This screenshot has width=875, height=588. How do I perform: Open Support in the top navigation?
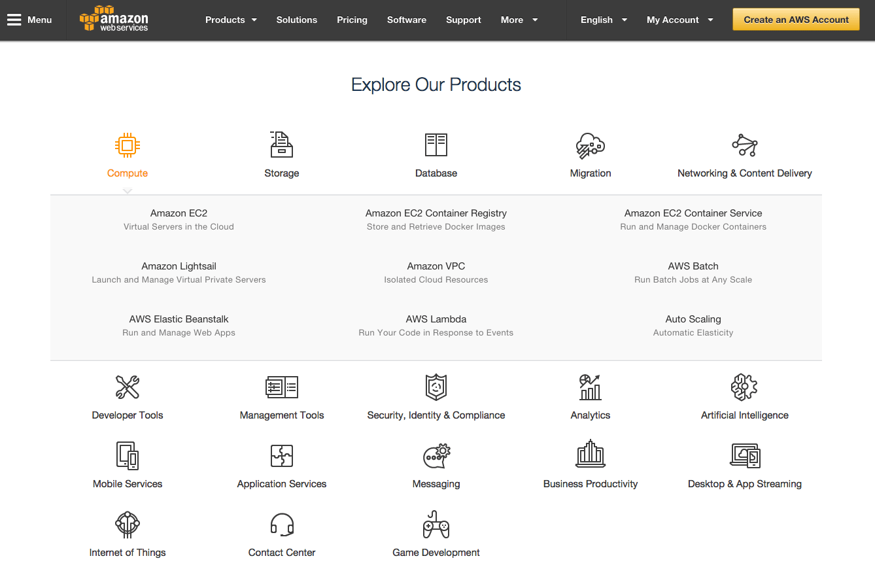[464, 20]
